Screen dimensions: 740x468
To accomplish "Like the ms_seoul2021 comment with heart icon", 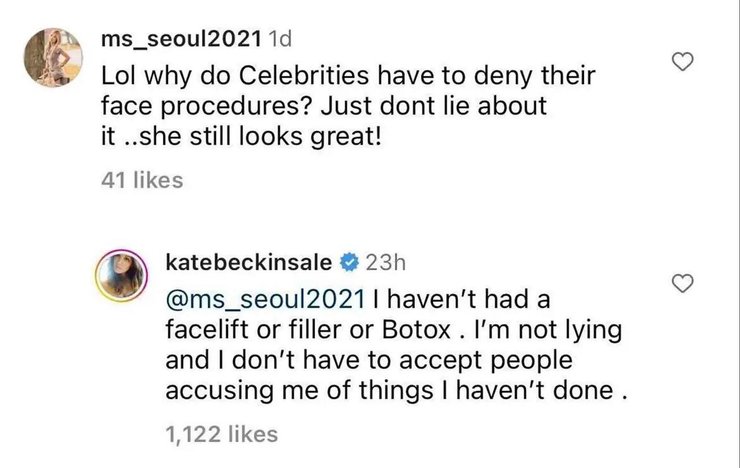I will (x=683, y=64).
